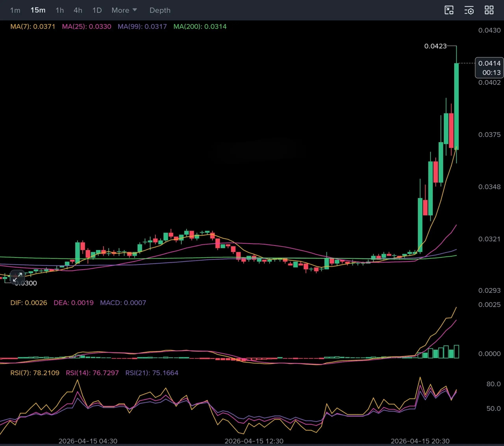Click the MA(7) indicator label
The height and width of the screenshot is (446, 504).
tap(33, 26)
